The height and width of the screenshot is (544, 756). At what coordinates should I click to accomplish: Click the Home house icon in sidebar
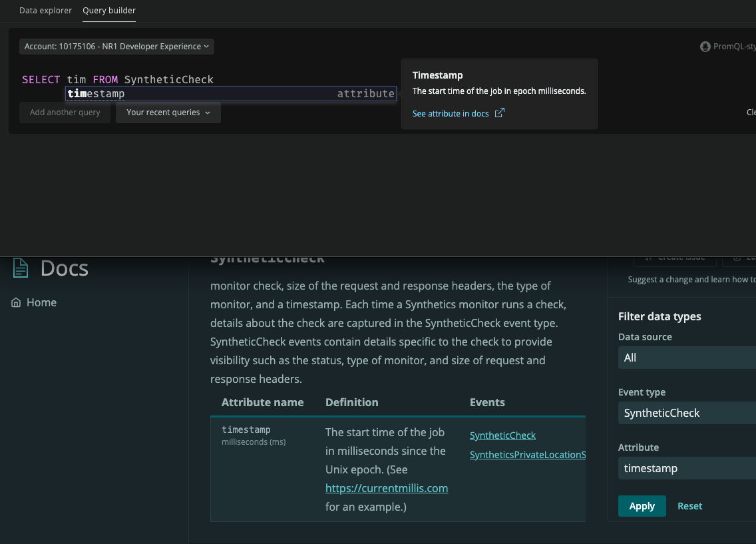pyautogui.click(x=16, y=302)
